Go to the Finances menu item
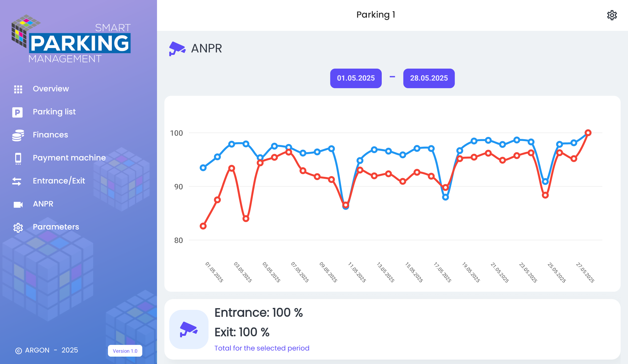 coord(50,135)
